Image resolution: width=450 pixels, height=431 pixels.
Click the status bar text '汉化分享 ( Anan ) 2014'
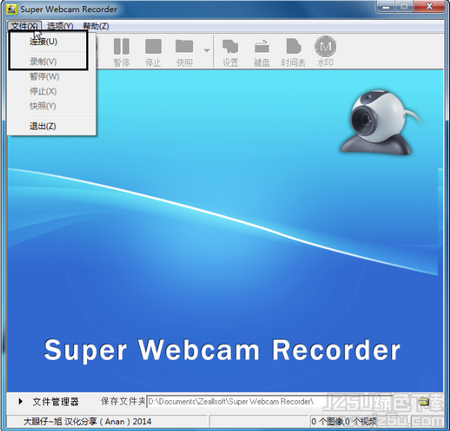108,421
